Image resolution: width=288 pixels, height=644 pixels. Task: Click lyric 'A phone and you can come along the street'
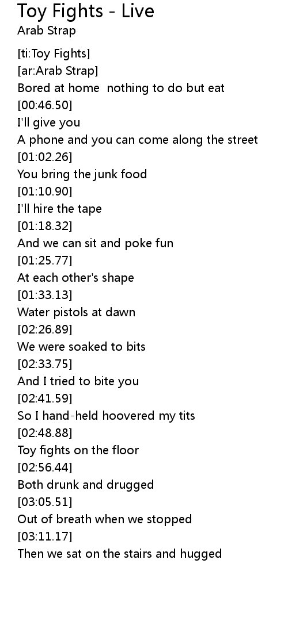(x=138, y=140)
